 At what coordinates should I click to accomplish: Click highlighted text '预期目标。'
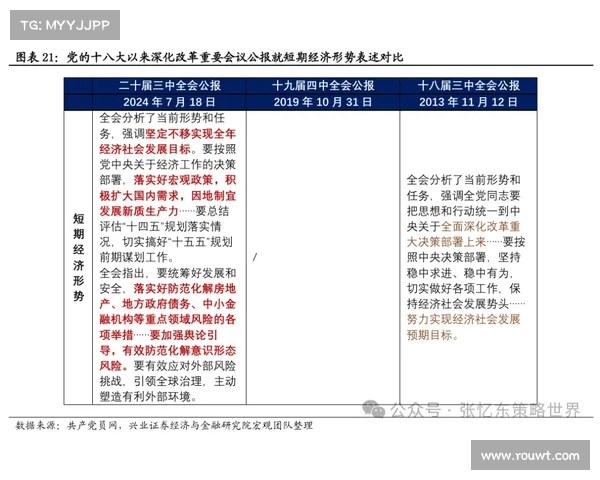coord(432,335)
